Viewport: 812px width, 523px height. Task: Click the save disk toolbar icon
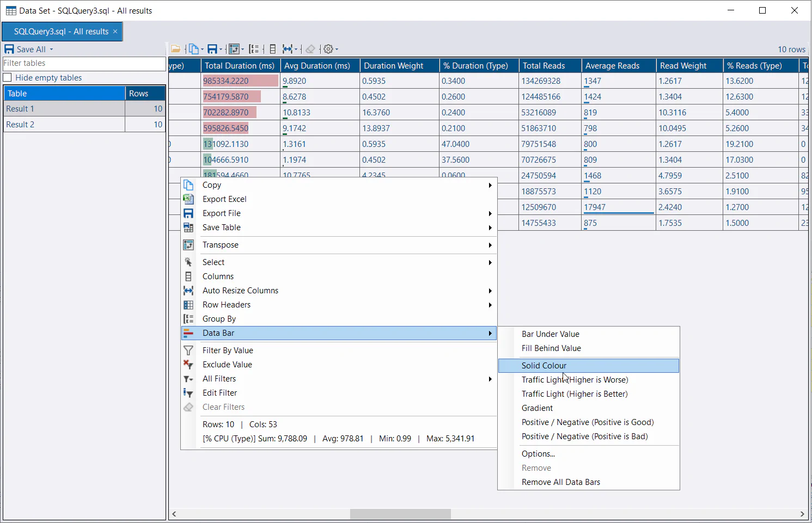pos(212,49)
